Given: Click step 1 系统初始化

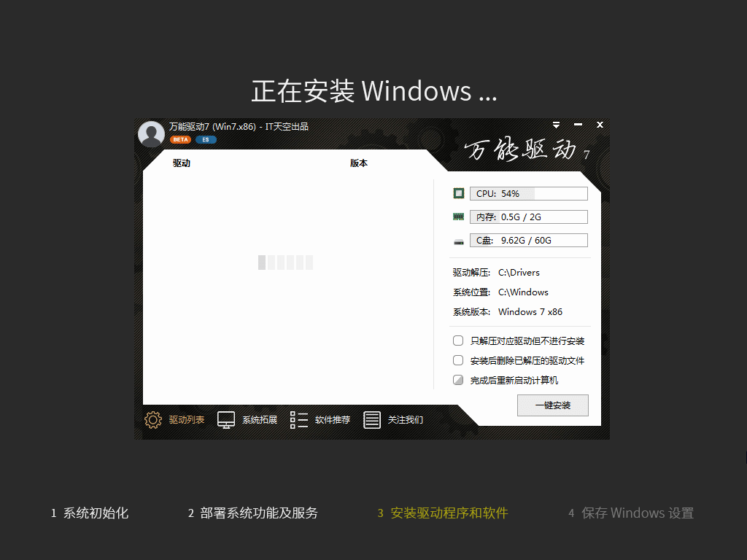Looking at the screenshot, I should (x=90, y=513).
